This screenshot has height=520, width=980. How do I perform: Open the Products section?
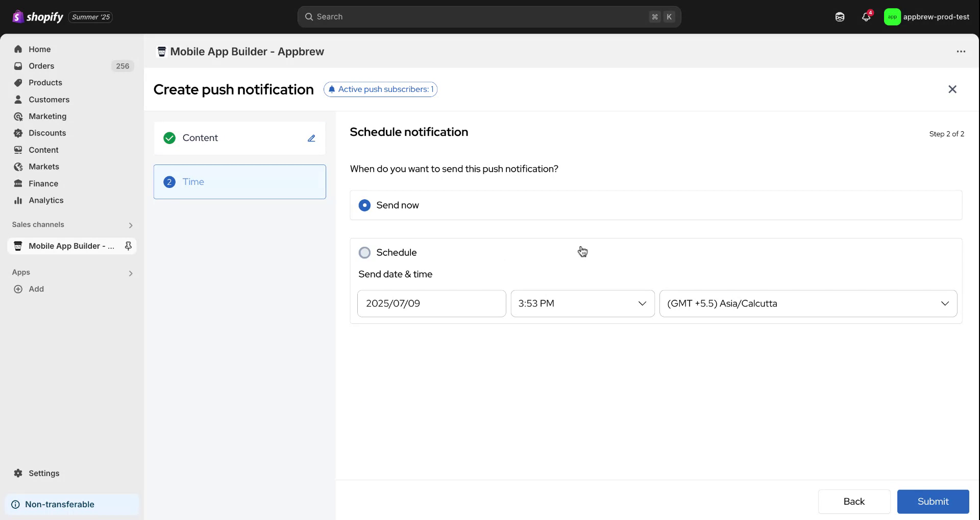point(45,82)
